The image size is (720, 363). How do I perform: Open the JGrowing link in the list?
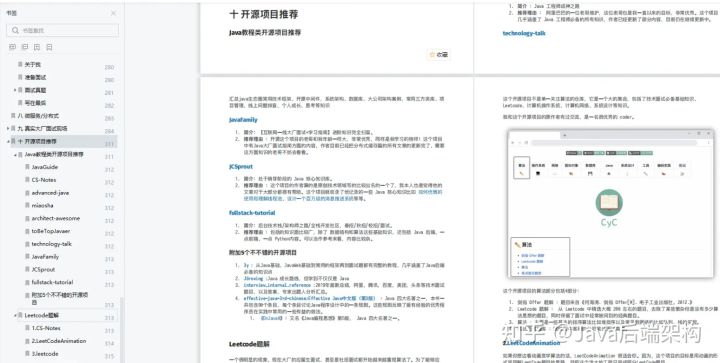click(253, 279)
